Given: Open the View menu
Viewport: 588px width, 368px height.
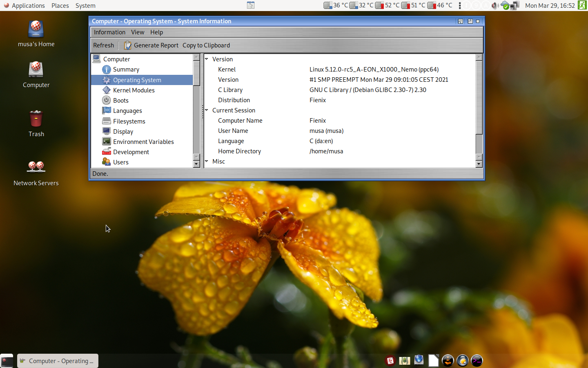Looking at the screenshot, I should tap(138, 32).
